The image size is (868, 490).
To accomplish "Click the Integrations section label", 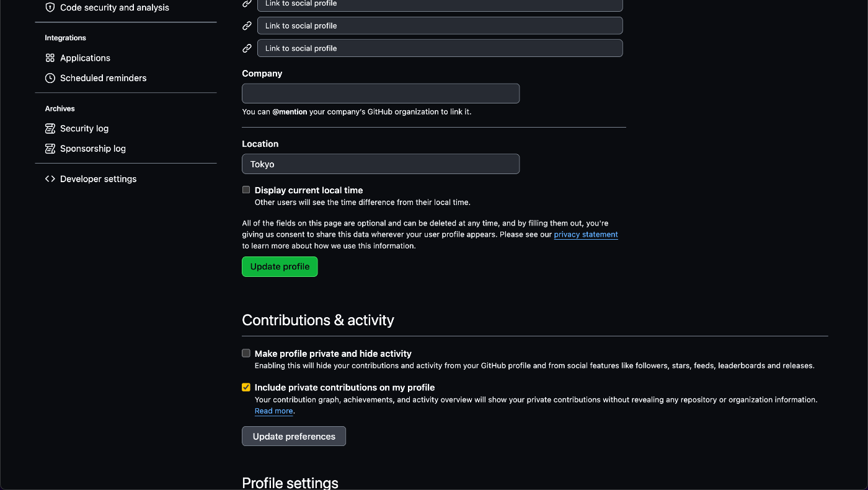I will [65, 38].
